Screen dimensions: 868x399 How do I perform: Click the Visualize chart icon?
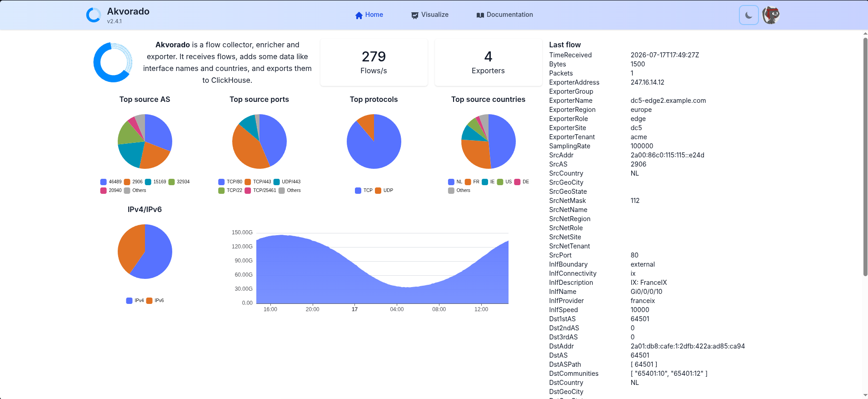pyautogui.click(x=415, y=15)
